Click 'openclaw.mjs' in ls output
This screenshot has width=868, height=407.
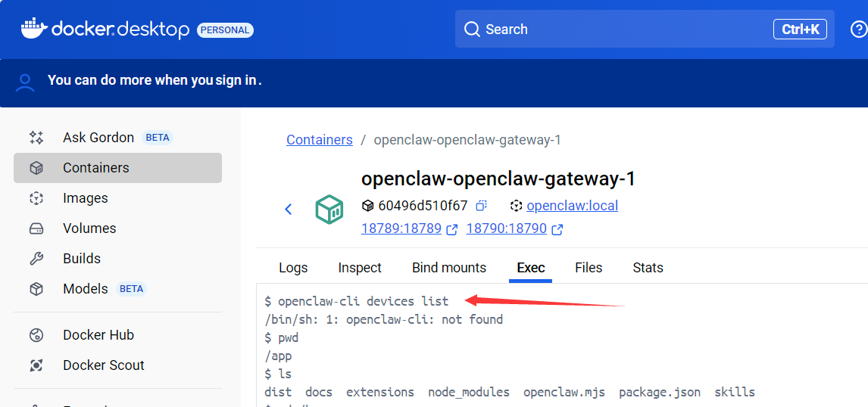tap(564, 393)
